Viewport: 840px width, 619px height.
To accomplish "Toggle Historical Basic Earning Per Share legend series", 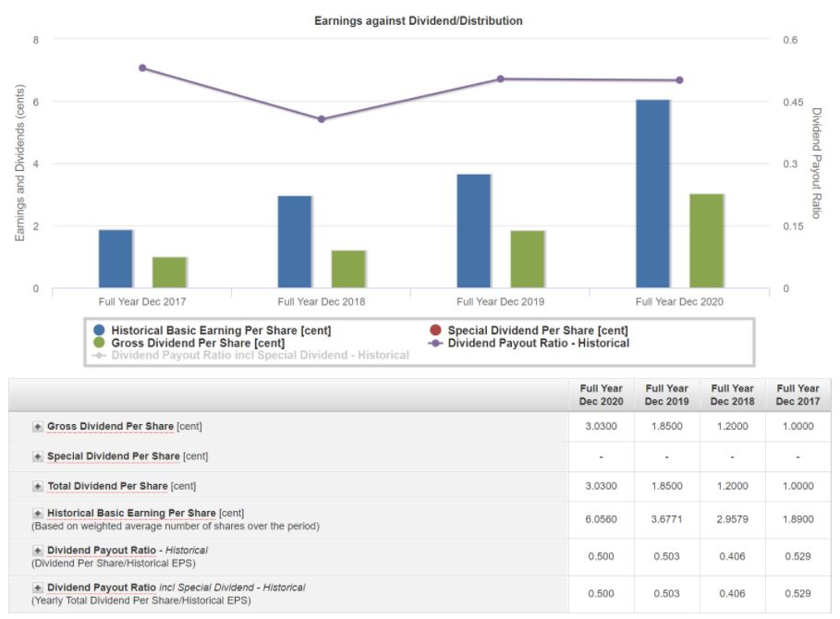I will click(221, 331).
